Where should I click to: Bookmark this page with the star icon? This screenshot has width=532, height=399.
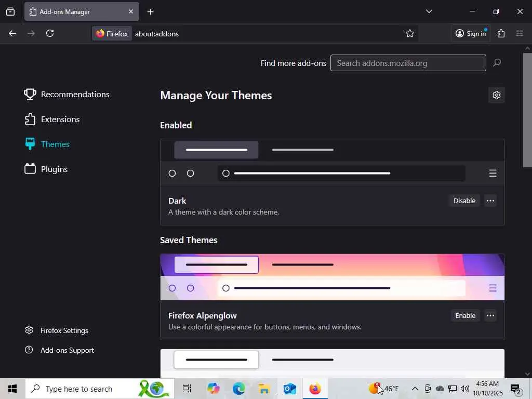(x=409, y=33)
